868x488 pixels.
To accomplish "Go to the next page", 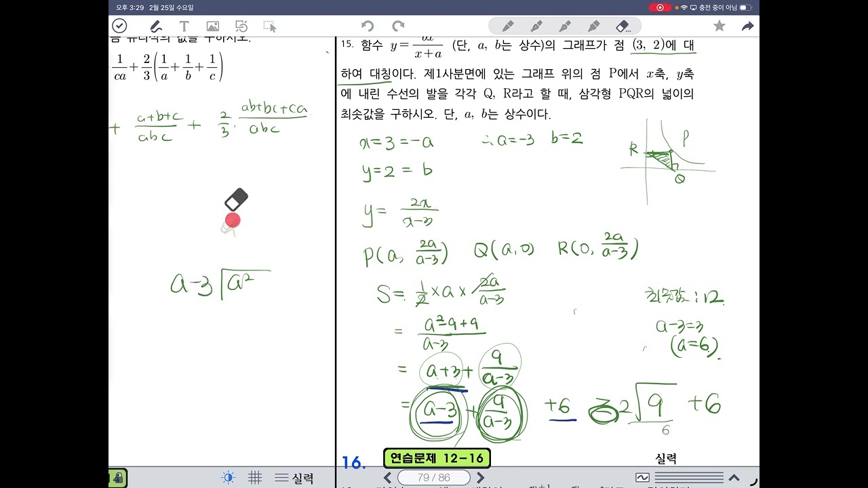I will pyautogui.click(x=480, y=478).
